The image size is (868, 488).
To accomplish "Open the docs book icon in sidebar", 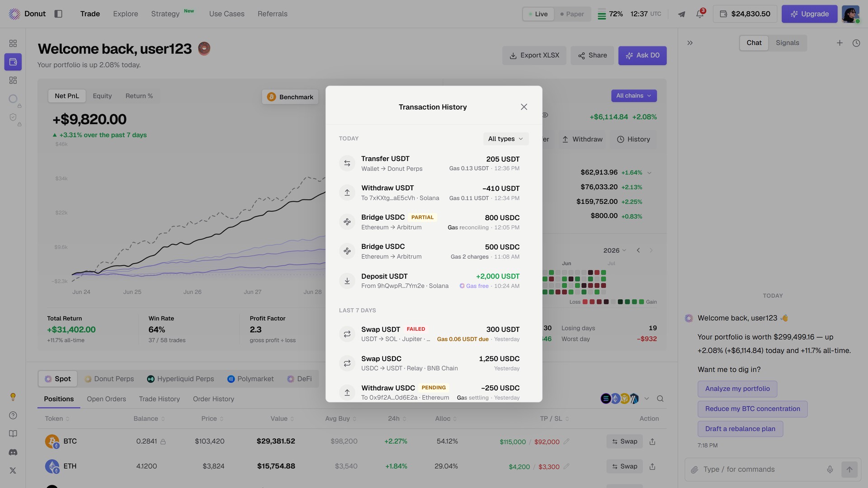I will (13, 434).
